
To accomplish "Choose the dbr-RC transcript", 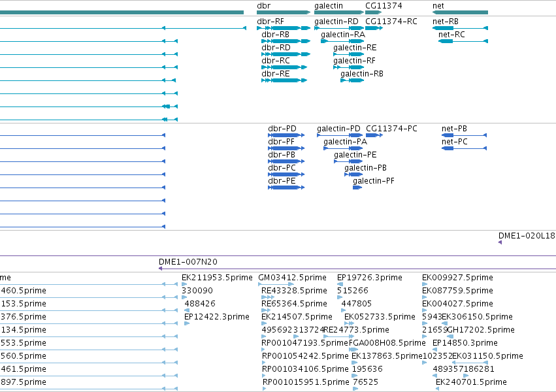I will coord(284,67).
